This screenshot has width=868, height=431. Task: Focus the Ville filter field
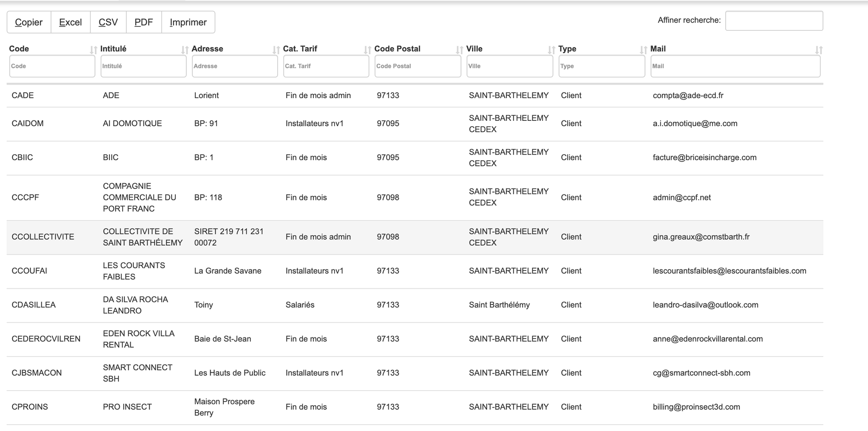tap(509, 66)
